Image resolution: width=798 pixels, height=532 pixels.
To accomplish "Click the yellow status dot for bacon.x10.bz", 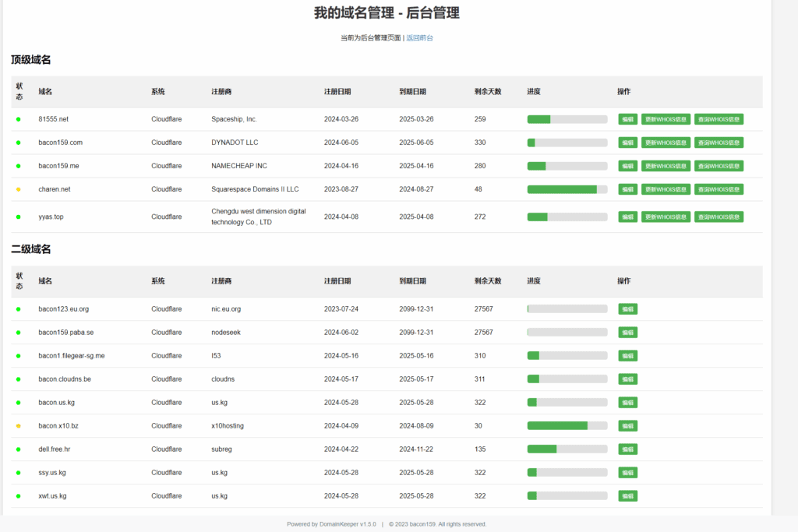I will [19, 426].
